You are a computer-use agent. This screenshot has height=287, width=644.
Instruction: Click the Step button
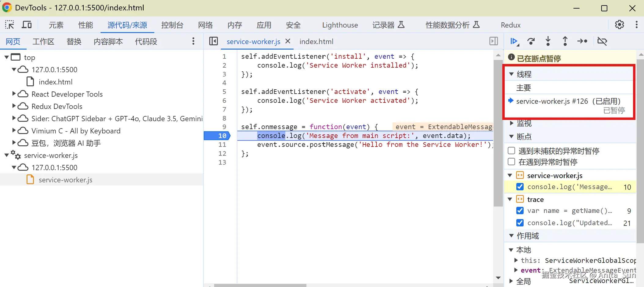pyautogui.click(x=582, y=41)
